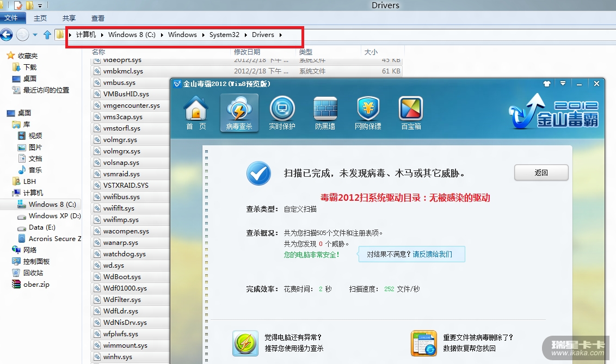Select the file VSTXRAID.SYS
The height and width of the screenshot is (364, 616).
126,185
